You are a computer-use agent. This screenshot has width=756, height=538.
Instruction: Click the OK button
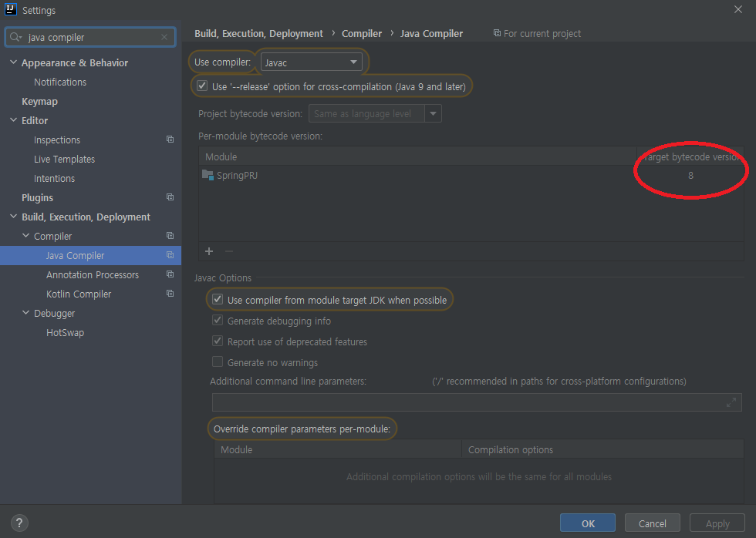click(588, 523)
